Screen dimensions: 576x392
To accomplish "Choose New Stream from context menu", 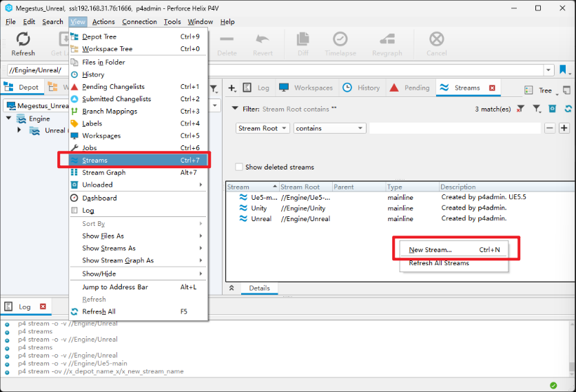I will click(x=454, y=250).
